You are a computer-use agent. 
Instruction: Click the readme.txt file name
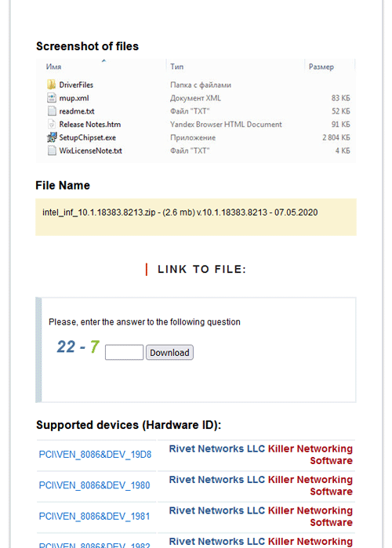pos(77,111)
